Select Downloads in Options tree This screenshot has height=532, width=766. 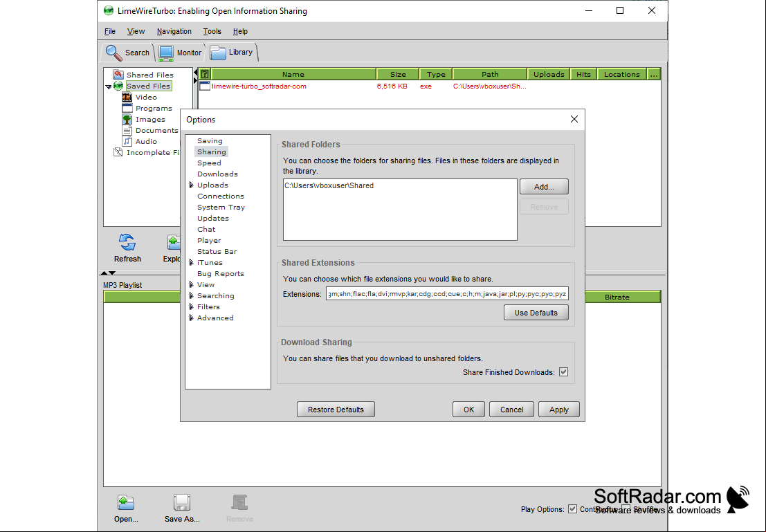pos(217,174)
